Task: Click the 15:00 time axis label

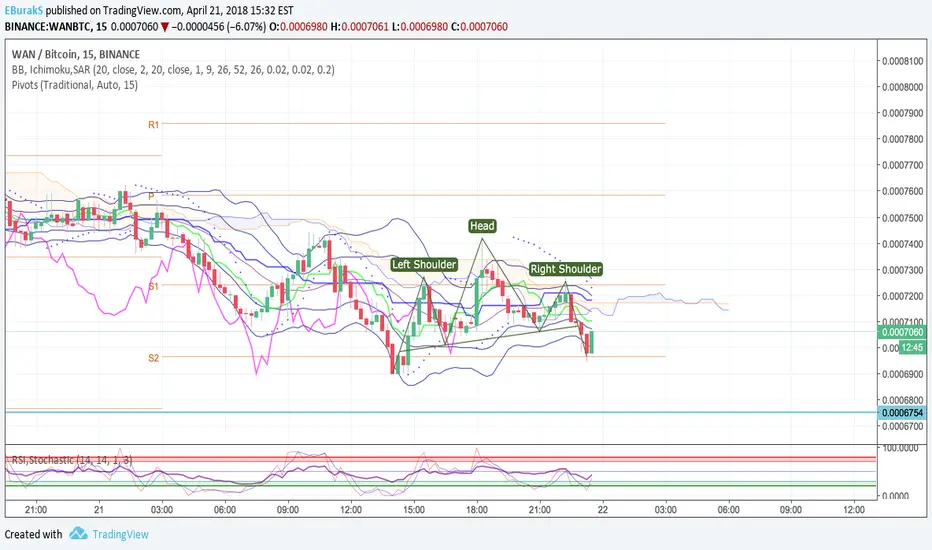Action: click(414, 510)
